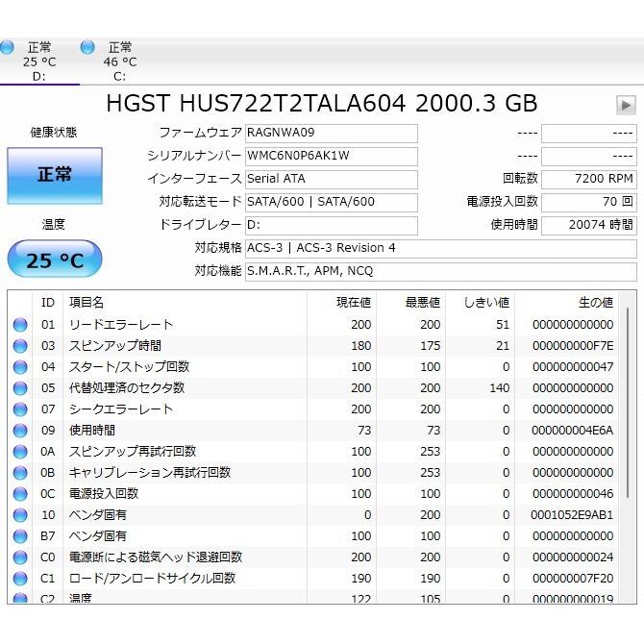This screenshot has width=644, height=644.
Task: Click status icon for スピンアップ時間 row
Action: [20, 346]
